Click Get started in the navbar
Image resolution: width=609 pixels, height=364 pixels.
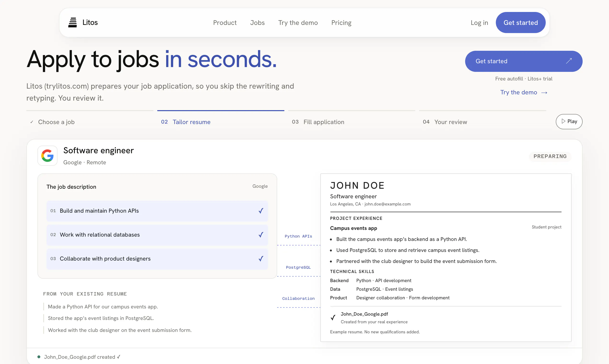(521, 23)
